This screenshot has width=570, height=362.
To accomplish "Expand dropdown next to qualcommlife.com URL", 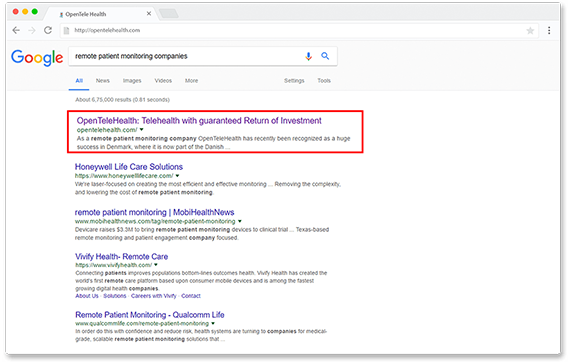I will click(x=213, y=323).
